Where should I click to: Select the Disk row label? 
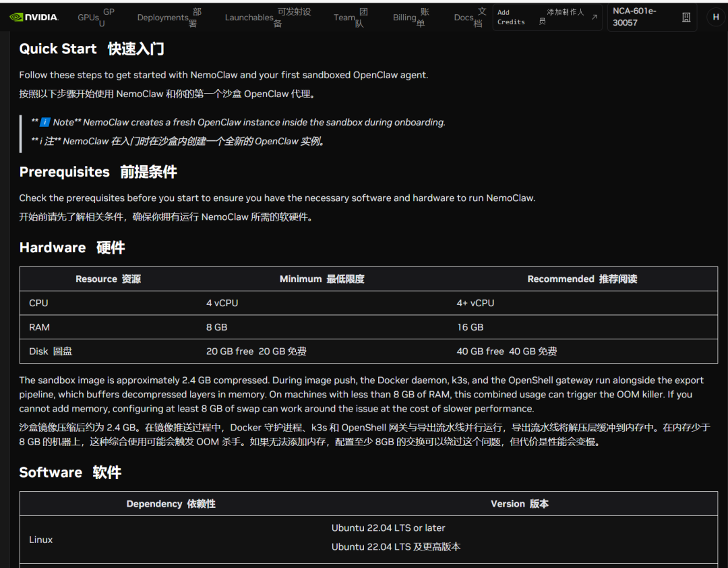[x=51, y=351]
